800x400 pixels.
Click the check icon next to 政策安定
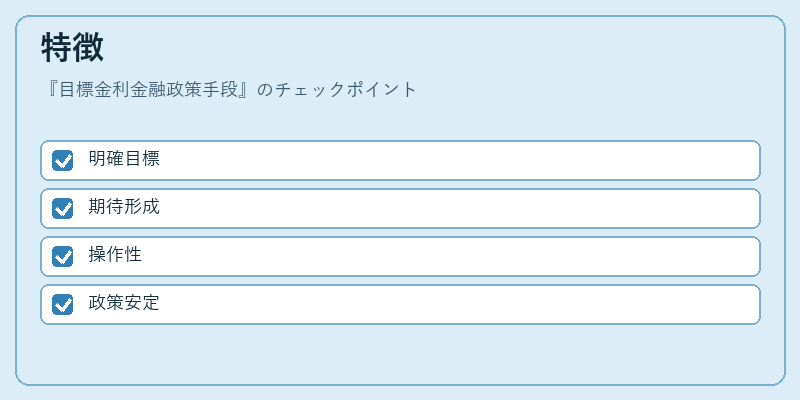pos(62,304)
